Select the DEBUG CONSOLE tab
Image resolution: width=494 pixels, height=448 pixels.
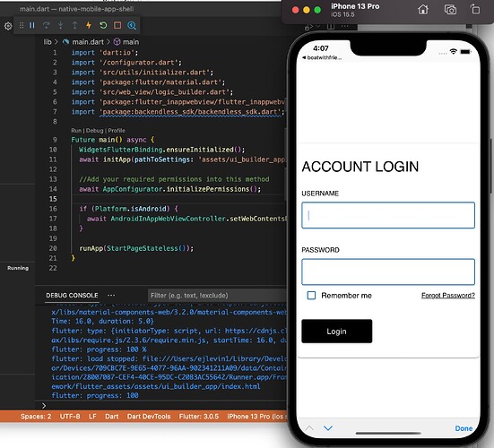(72, 296)
